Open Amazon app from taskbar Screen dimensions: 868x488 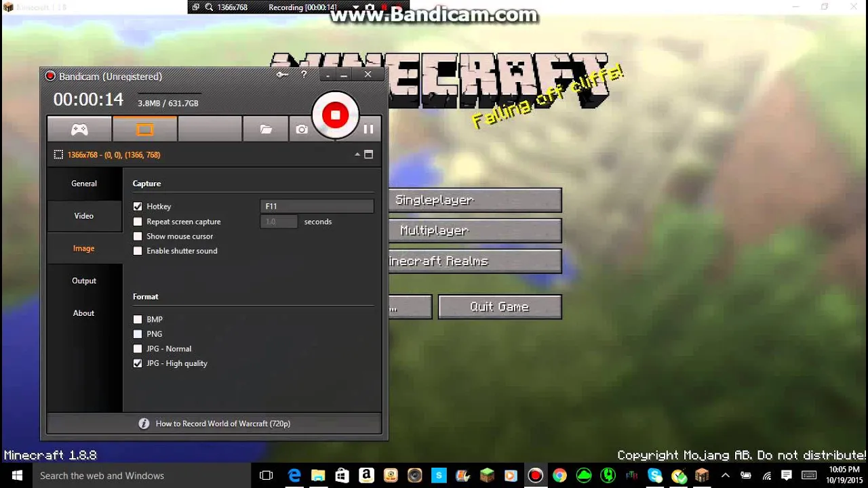[x=366, y=476]
